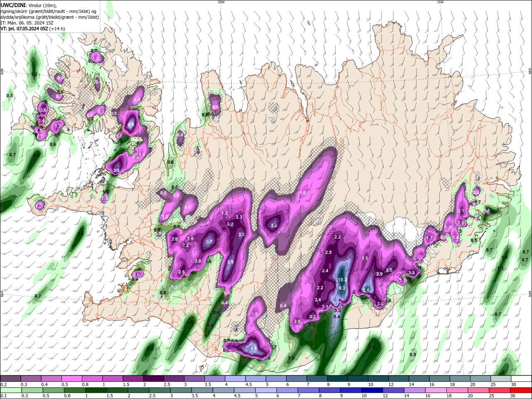Select the dusky purple 0.2 swatch in upper legend

pos(10,379)
